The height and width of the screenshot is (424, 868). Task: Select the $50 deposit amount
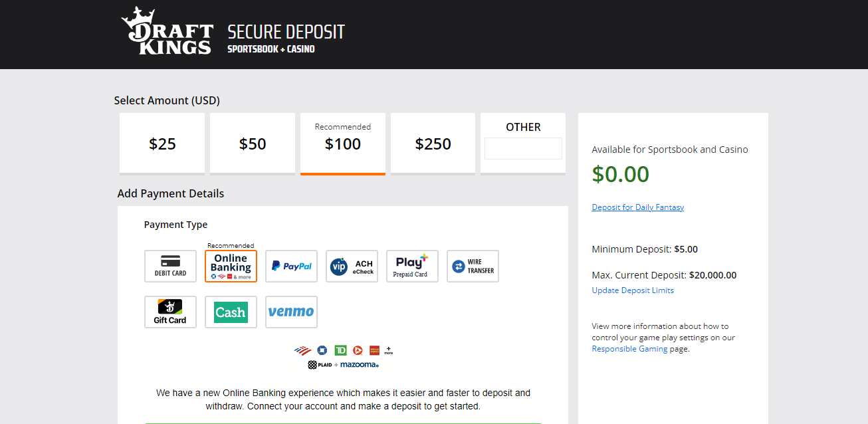(x=253, y=144)
